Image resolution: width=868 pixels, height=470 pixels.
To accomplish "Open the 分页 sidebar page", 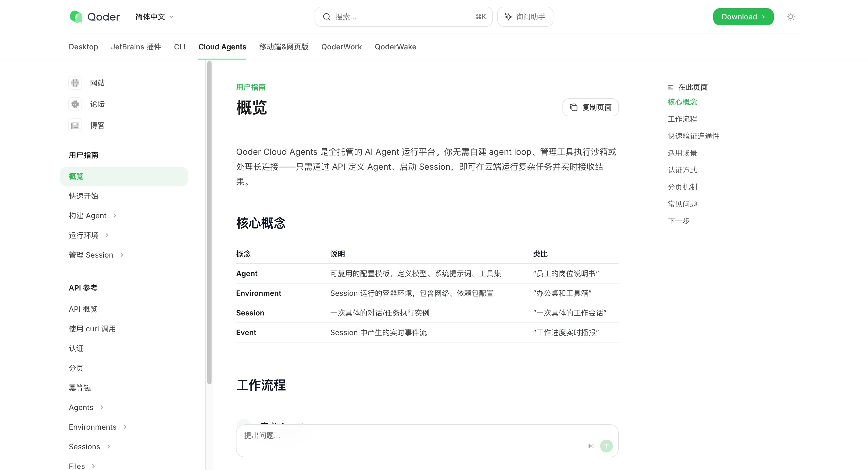I will [76, 368].
